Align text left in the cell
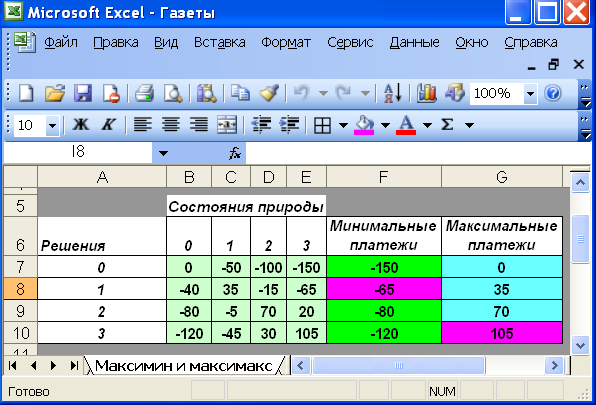 [x=143, y=125]
